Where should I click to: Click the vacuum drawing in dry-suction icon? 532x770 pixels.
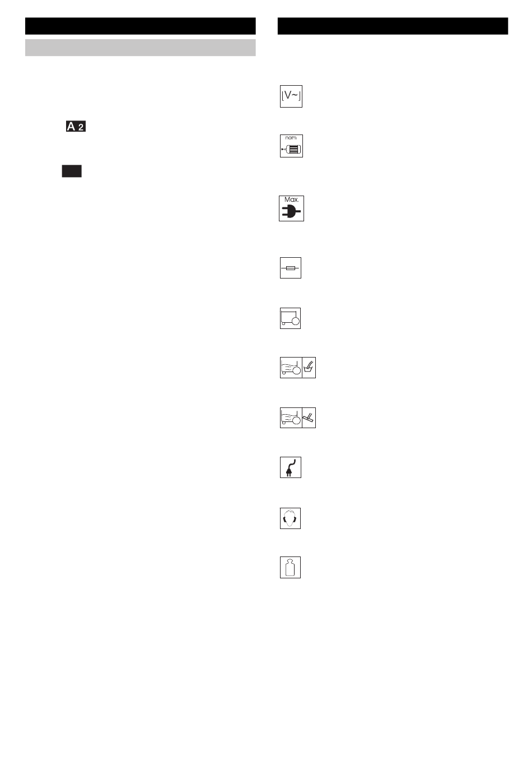(291, 418)
